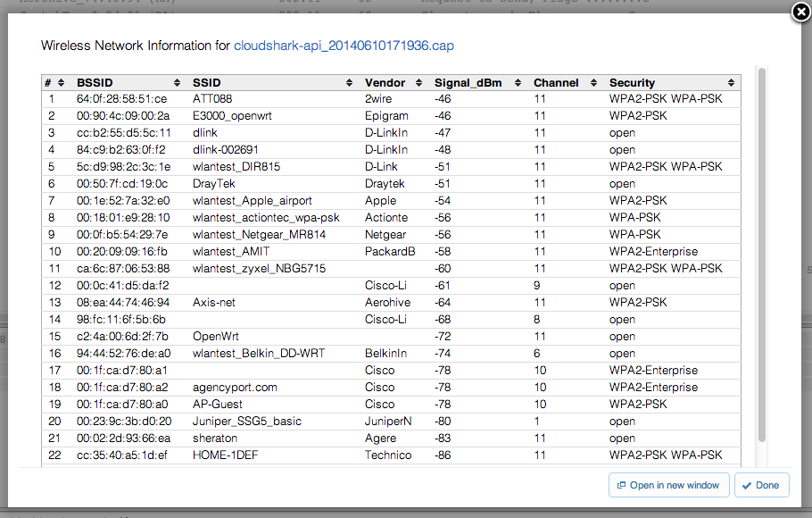812x518 pixels.
Task: Click the -72 signal value
Action: (443, 337)
